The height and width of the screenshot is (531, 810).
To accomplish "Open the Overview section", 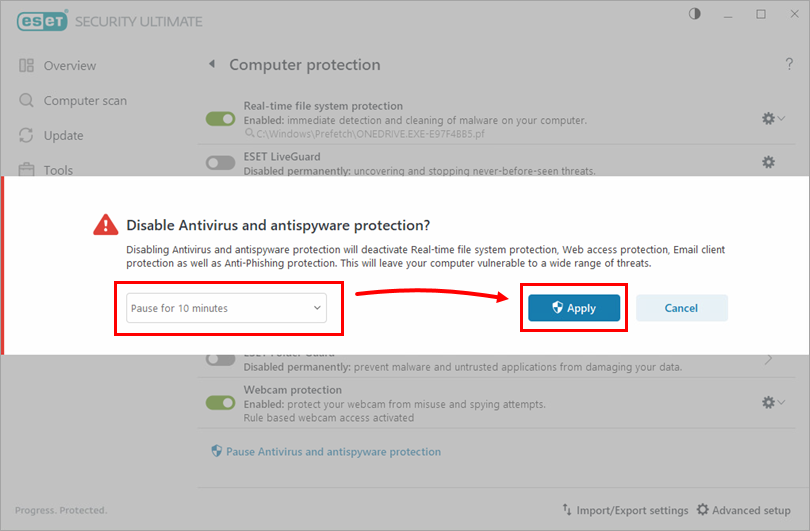I will 69,66.
